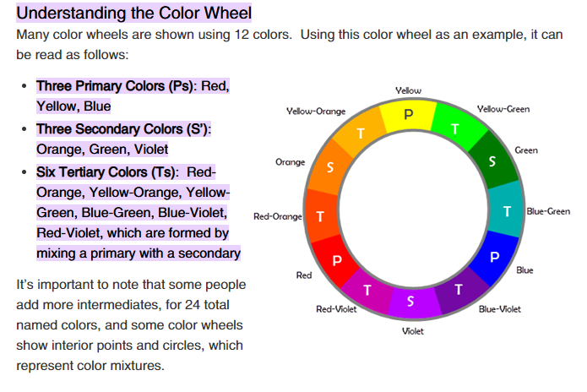Screen dimensions: 587x392
Task: Click the Red-Violet T segment
Action: point(367,291)
